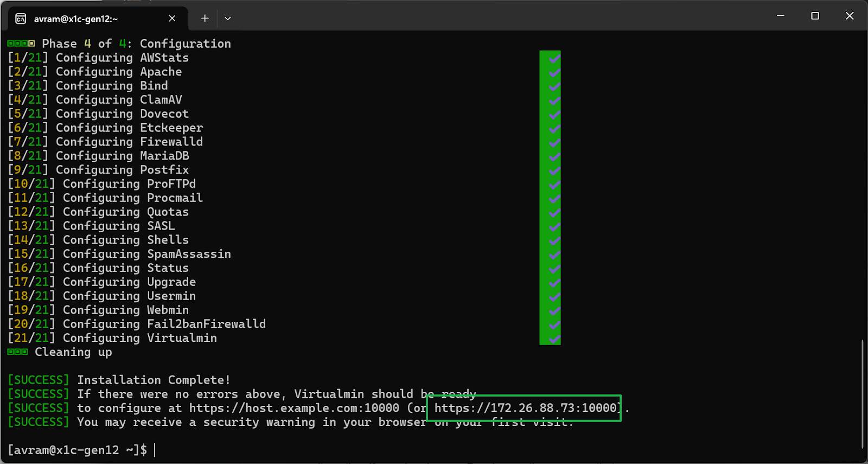Select the avram@x1c-gen12 terminal tab
This screenshot has width=868, height=464.
pyautogui.click(x=98, y=18)
